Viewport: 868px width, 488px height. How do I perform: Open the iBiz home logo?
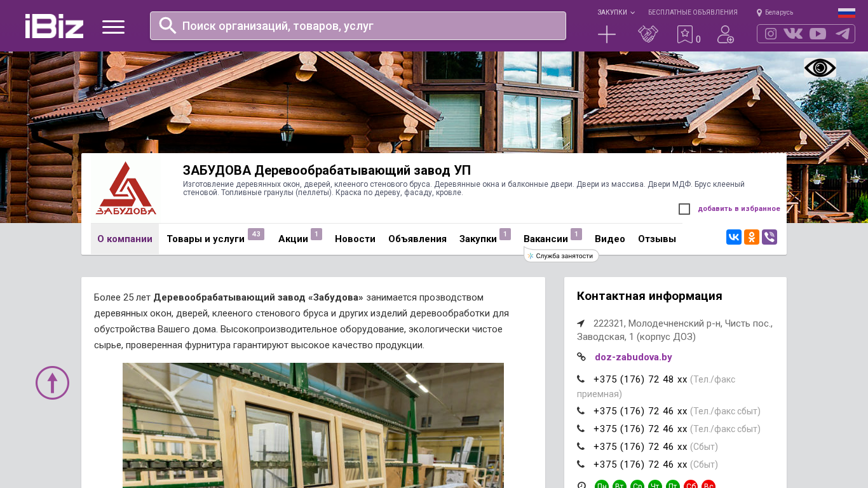coord(54,26)
